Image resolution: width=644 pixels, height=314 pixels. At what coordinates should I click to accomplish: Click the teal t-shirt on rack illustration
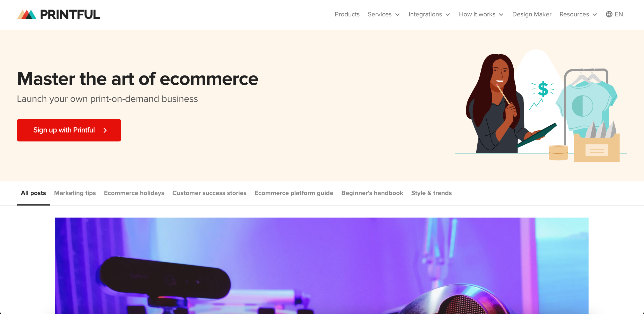pos(586,106)
